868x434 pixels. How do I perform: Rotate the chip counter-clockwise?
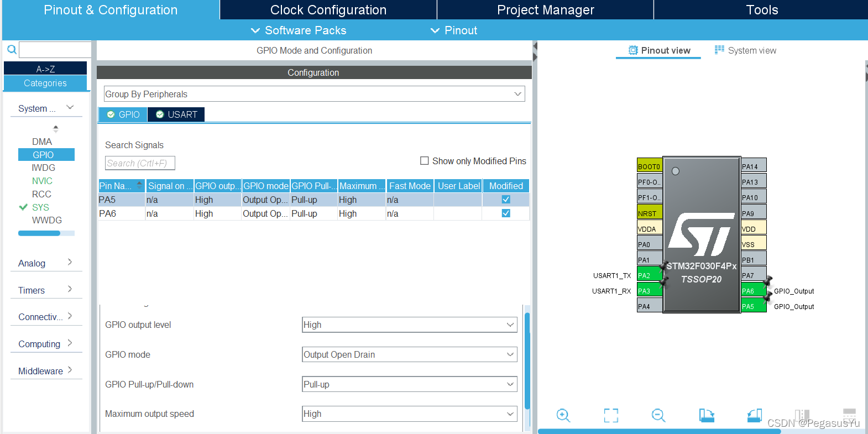[755, 415]
